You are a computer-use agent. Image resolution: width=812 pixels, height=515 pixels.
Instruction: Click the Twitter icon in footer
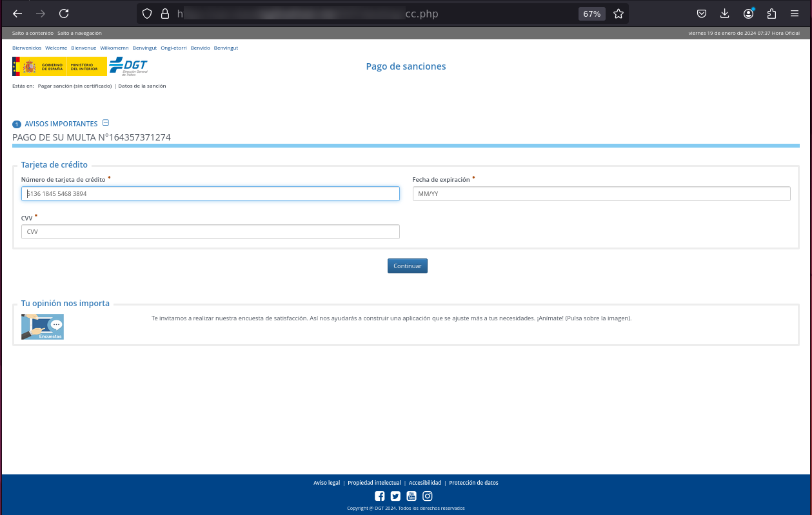point(395,496)
